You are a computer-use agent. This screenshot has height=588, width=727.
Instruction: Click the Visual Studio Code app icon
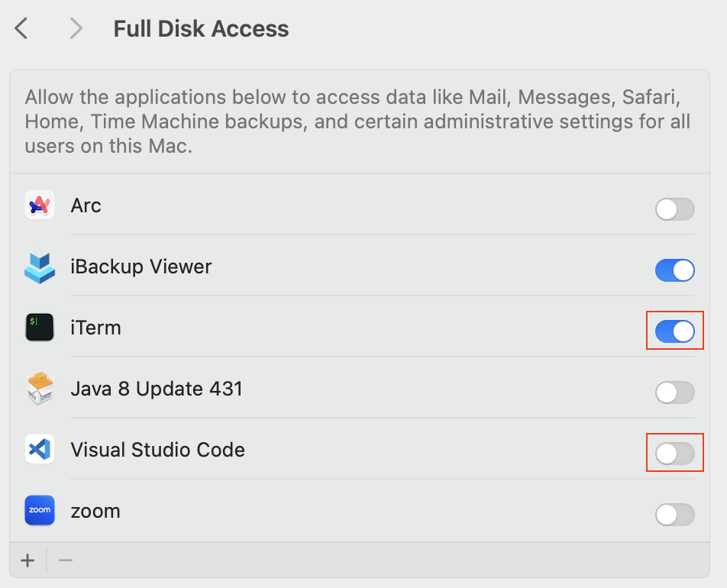point(39,450)
